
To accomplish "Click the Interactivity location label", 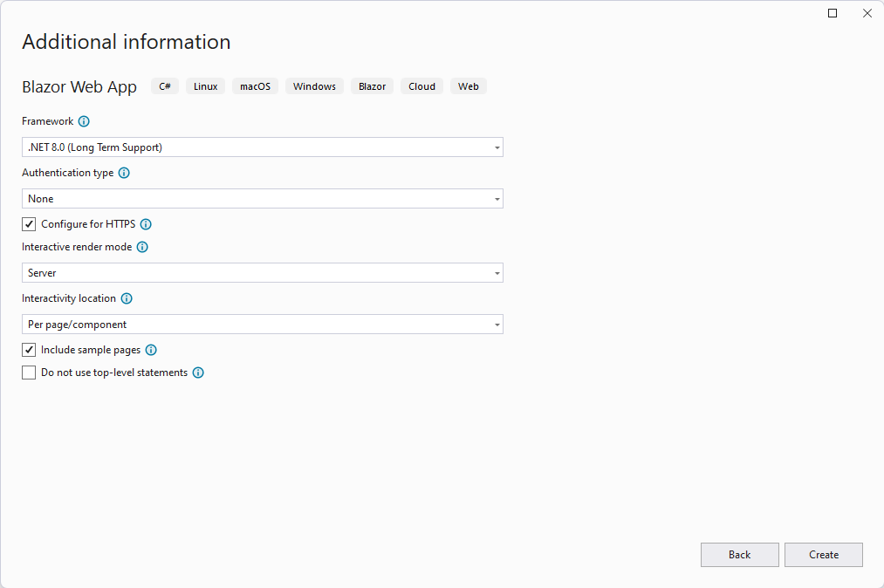I will [x=69, y=298].
